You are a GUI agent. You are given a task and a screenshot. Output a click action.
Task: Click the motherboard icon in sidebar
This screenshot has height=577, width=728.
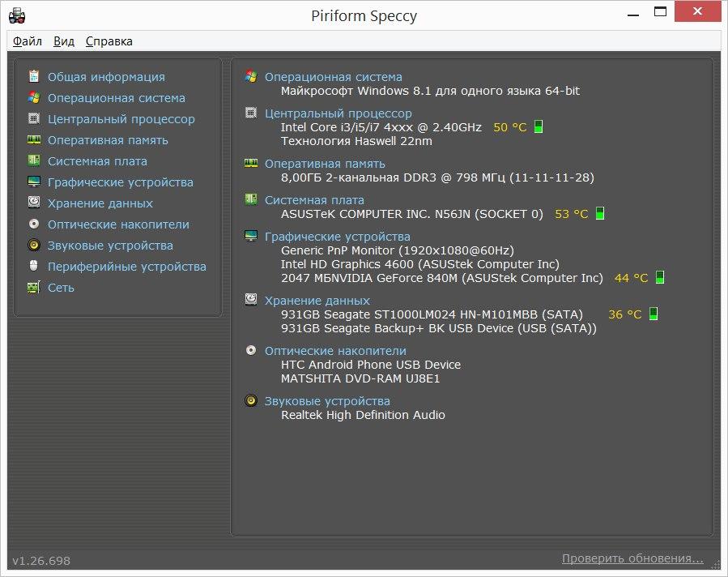pos(34,160)
